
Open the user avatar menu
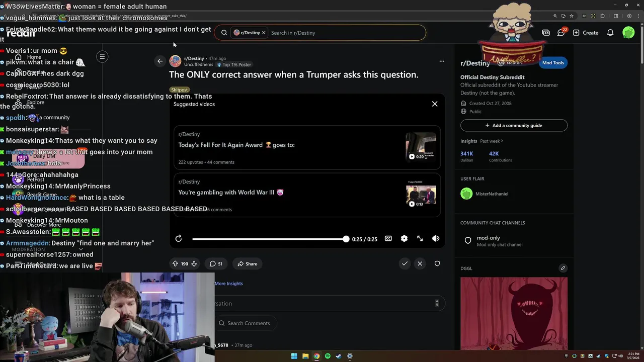[x=628, y=33]
